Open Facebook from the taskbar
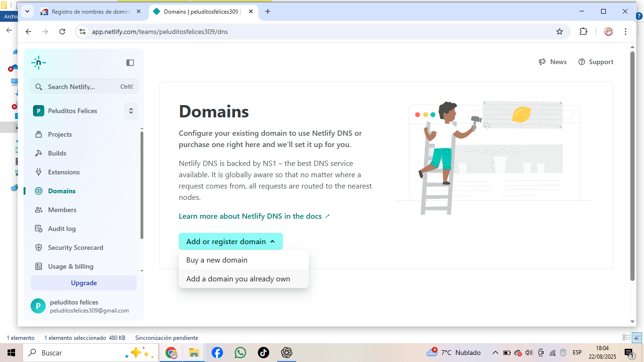Viewport: 644px width, 362px height. 217,353
